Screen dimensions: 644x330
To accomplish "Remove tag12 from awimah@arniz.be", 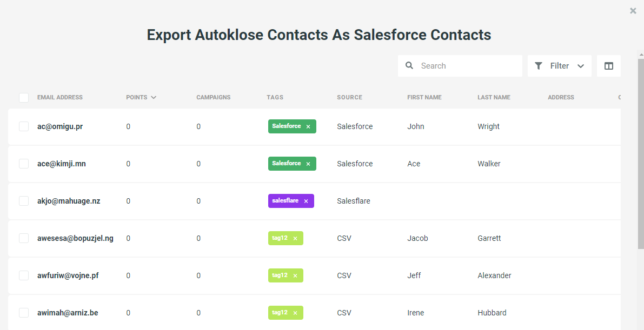I will tap(295, 313).
